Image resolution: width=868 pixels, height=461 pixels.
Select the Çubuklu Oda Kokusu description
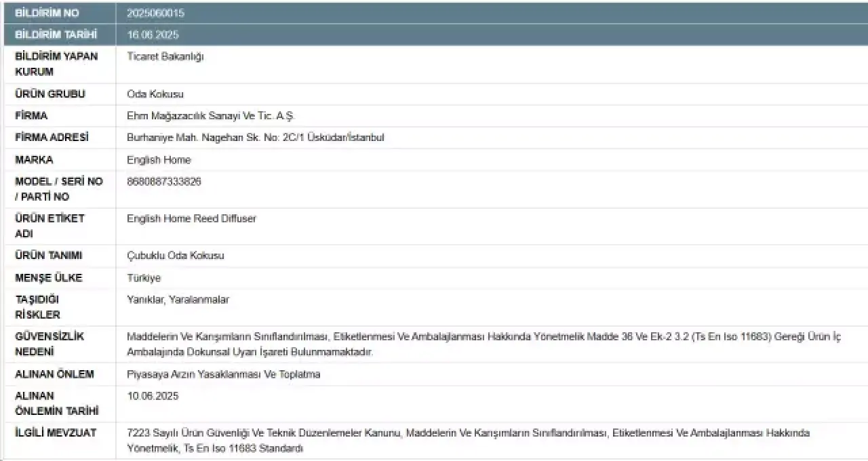pyautogui.click(x=176, y=256)
